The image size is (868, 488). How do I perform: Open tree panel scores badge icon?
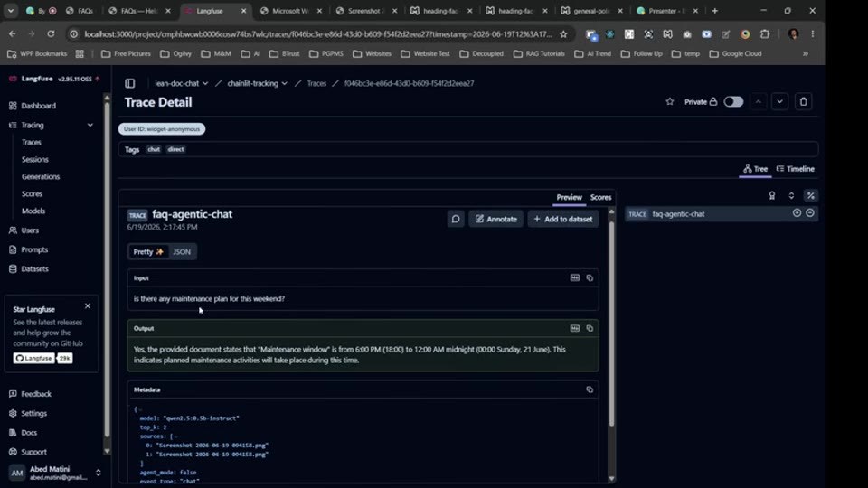click(771, 196)
